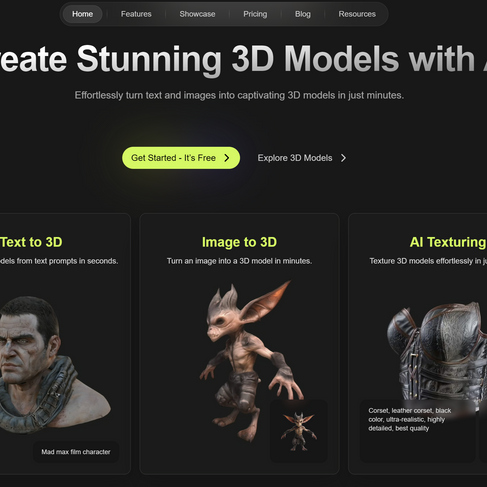Click the leather corset prompt text box
Image resolution: width=487 pixels, height=487 pixels.
[417, 431]
